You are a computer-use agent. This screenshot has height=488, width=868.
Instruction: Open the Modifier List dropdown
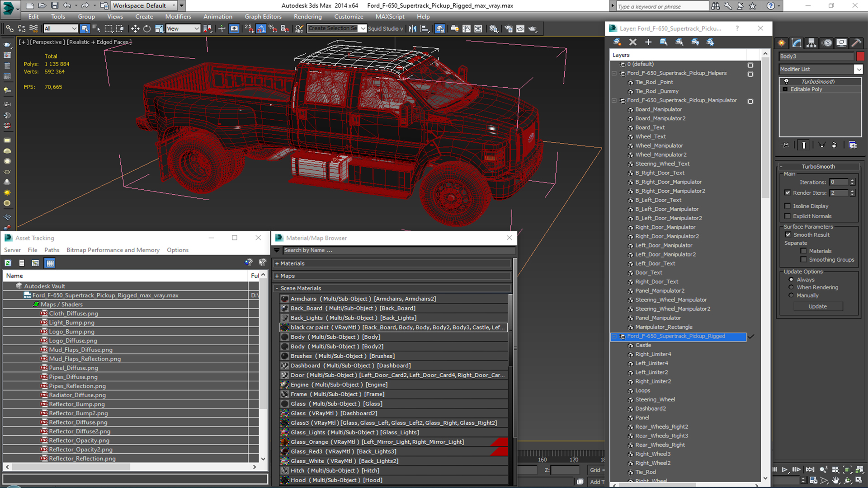pyautogui.click(x=858, y=69)
